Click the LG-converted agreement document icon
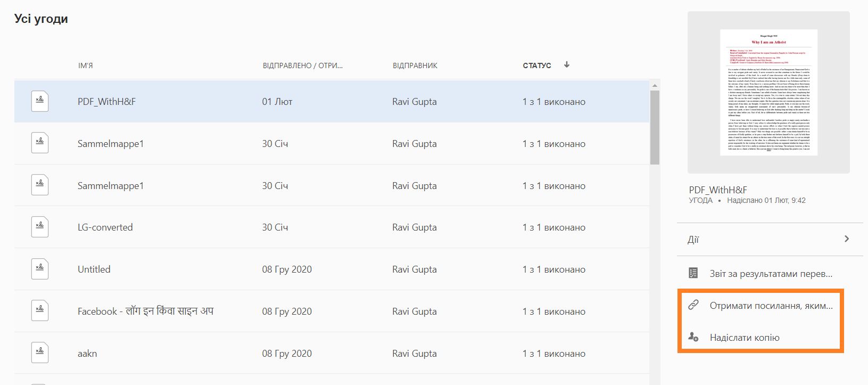Viewport: 868px width, 385px height. 40,227
